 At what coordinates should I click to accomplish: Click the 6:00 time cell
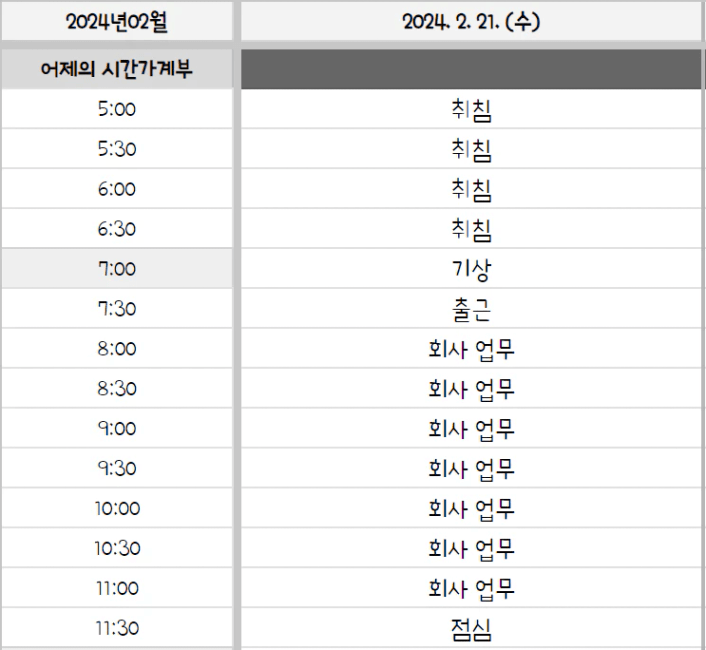[x=117, y=189]
